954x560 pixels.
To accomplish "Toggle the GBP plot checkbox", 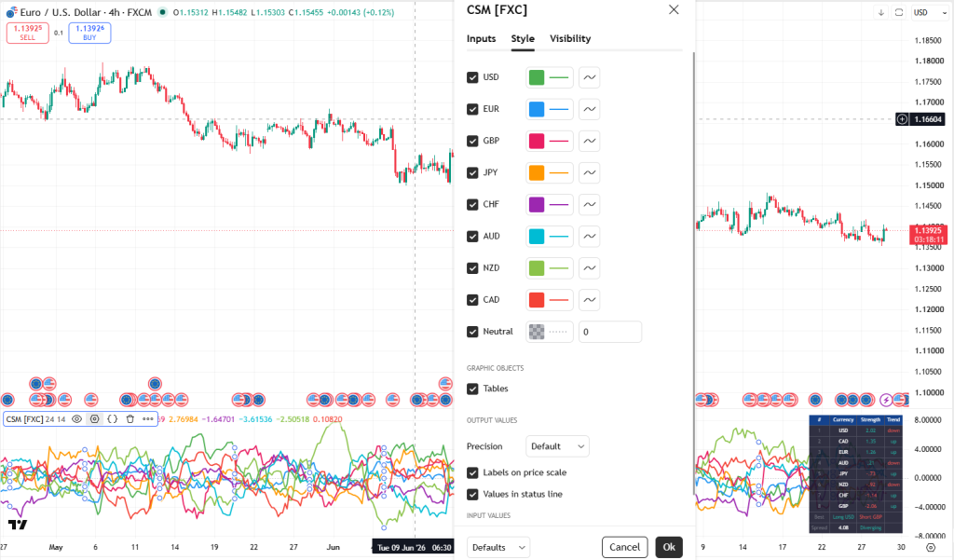I will [472, 142].
